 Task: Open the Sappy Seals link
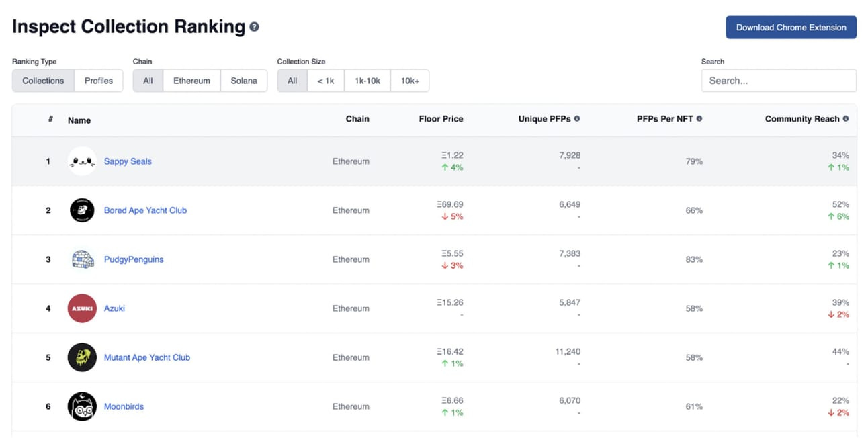(128, 161)
